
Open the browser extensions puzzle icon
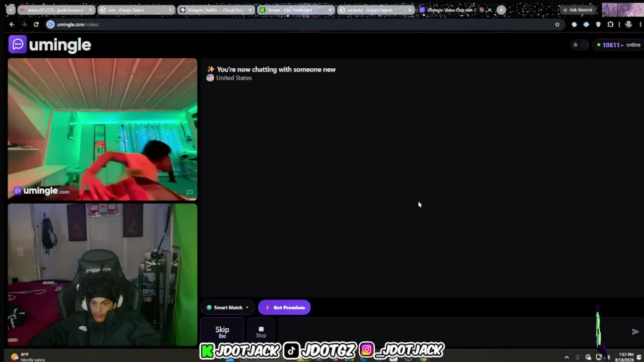610,24
